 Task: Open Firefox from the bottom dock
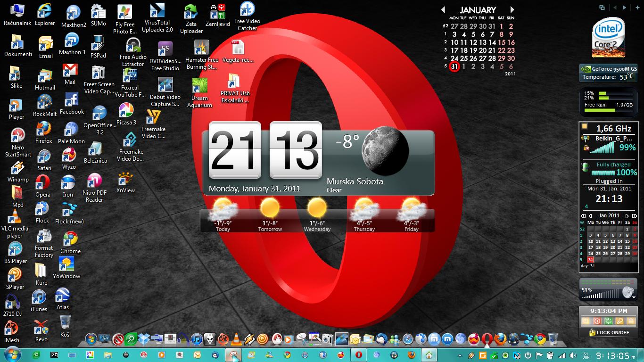point(500,338)
